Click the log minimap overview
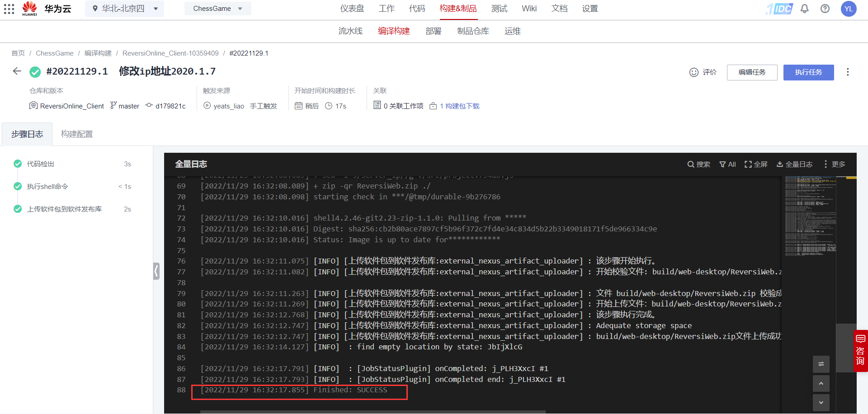Image resolution: width=868 pixels, height=414 pixels. coord(810,216)
